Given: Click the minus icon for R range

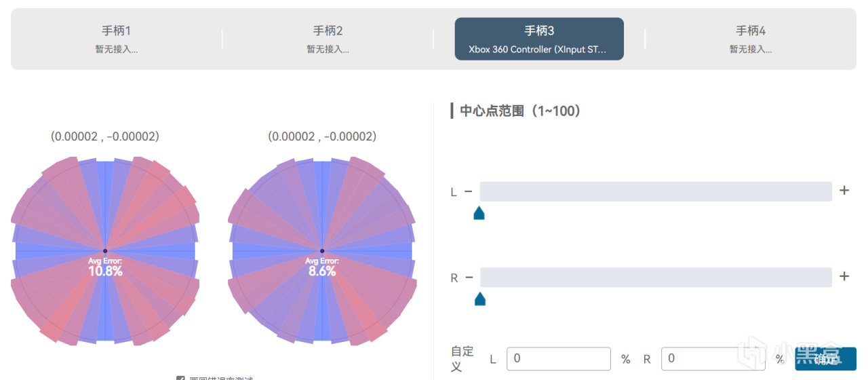Looking at the screenshot, I should [469, 278].
